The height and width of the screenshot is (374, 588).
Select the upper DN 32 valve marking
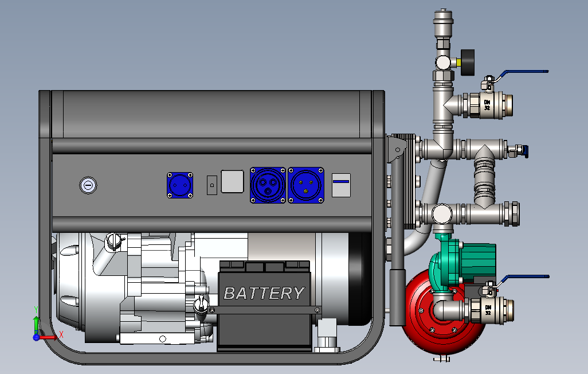(487, 105)
